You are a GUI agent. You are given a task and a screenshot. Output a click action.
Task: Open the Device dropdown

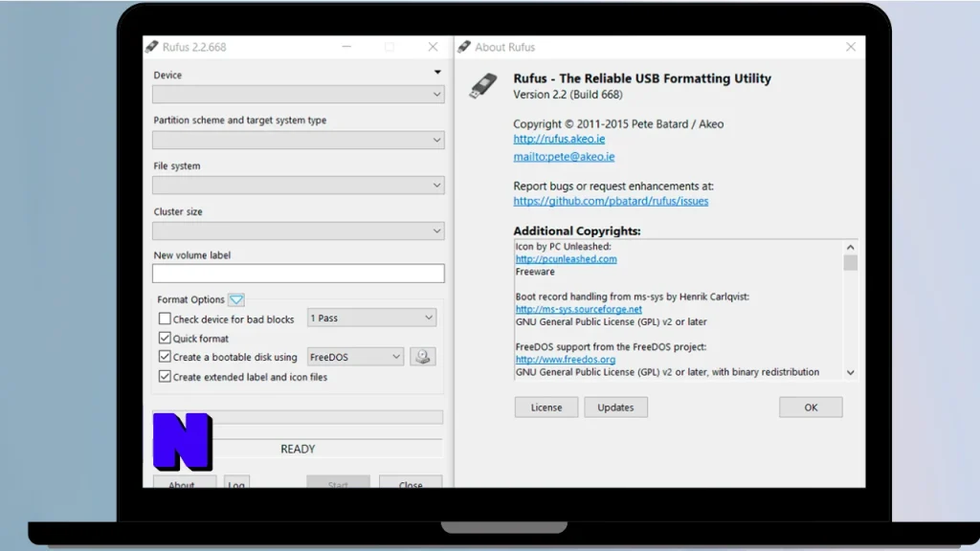click(299, 95)
